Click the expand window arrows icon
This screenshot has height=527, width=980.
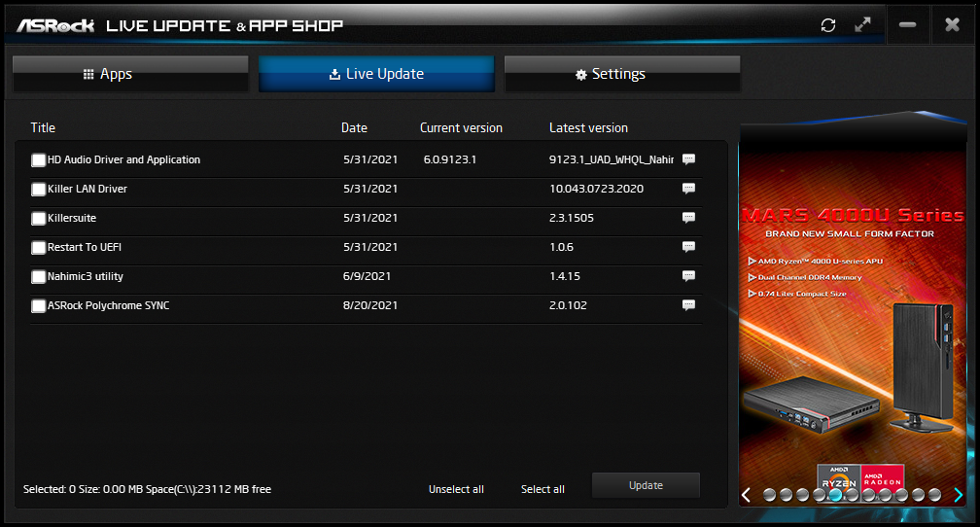[x=862, y=24]
